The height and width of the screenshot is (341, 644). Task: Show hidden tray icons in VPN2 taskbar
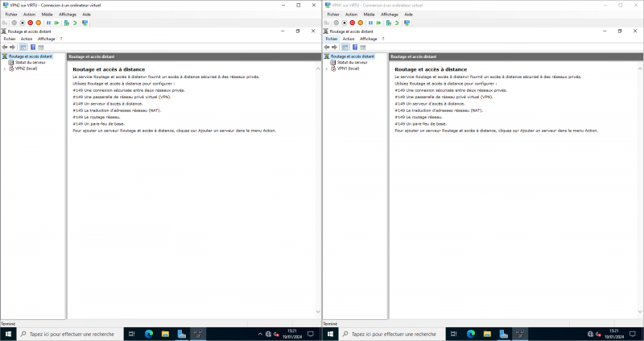[260, 334]
